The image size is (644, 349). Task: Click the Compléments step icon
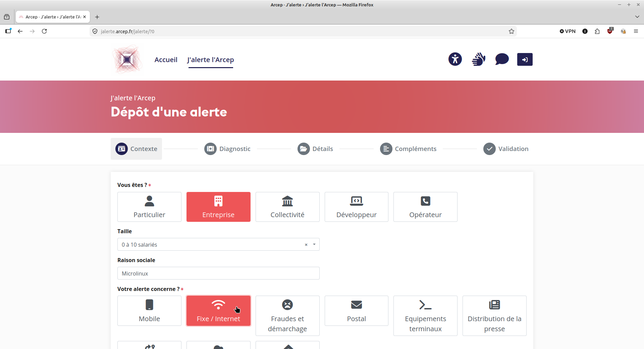pos(386,149)
